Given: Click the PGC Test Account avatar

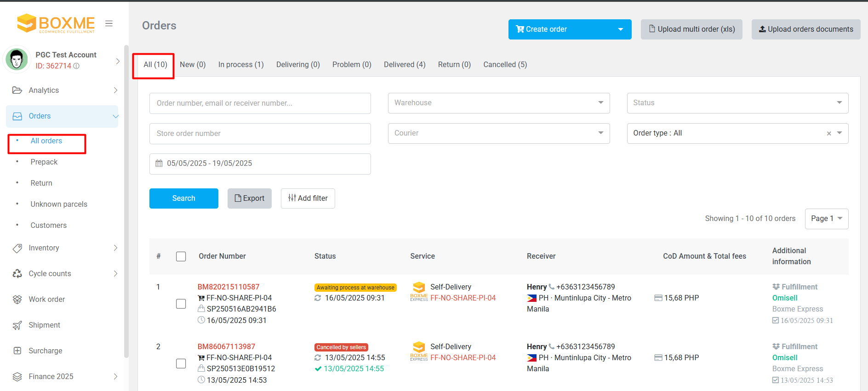Looking at the screenshot, I should (x=17, y=60).
